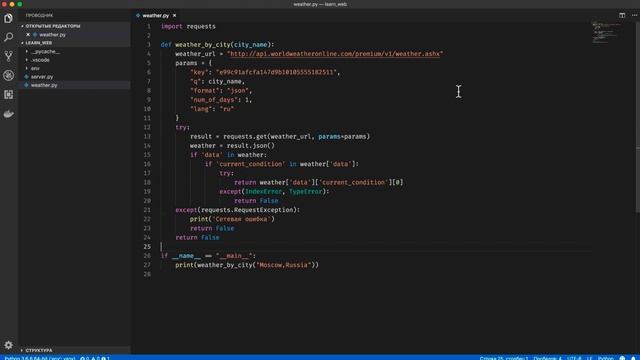Close weather.py in open editors list

[28, 35]
